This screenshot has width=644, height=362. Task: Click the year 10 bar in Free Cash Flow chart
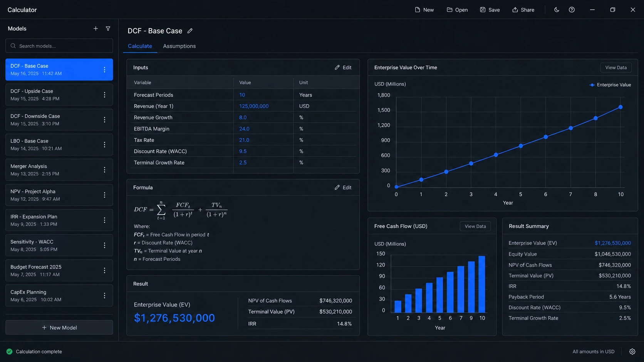481,284
